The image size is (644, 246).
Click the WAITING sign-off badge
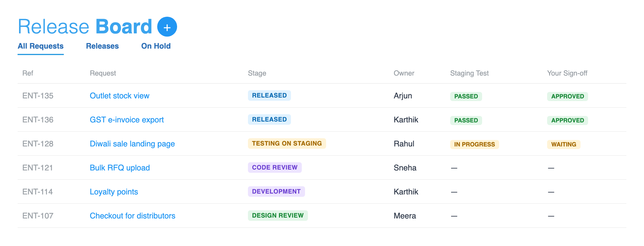pos(564,144)
